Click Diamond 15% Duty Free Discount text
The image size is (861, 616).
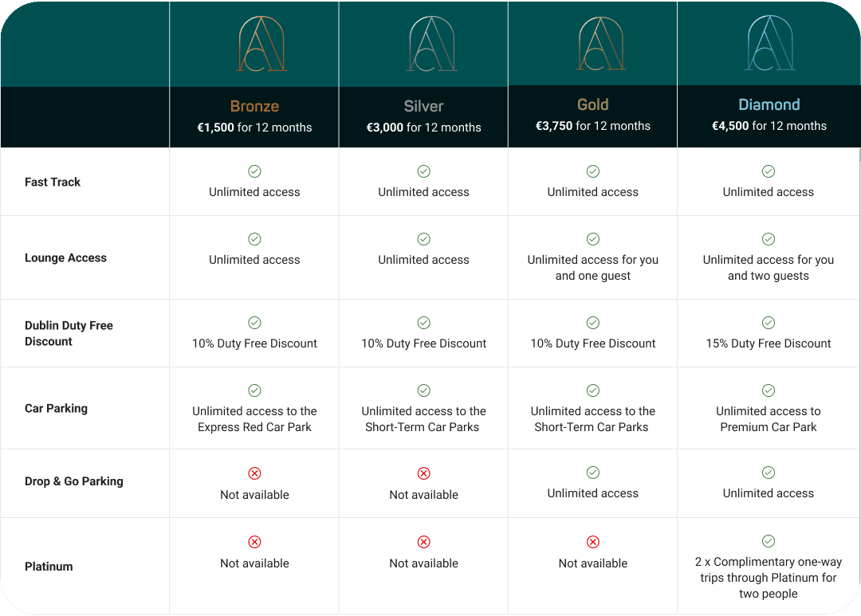coord(769,343)
